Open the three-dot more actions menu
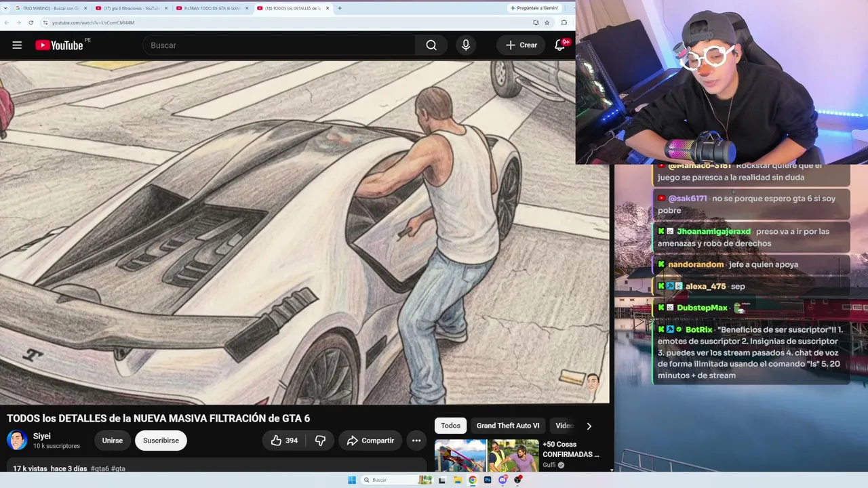The width and height of the screenshot is (868, 488). pyautogui.click(x=416, y=441)
